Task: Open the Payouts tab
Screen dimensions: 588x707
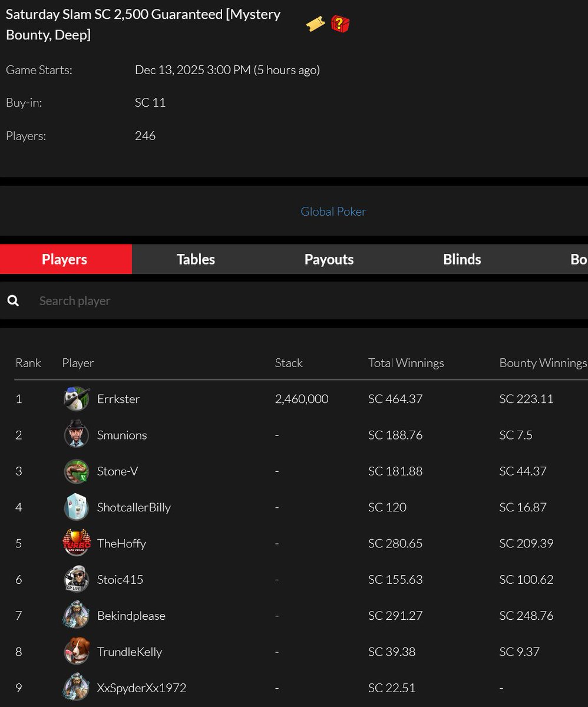Action: coord(329,259)
